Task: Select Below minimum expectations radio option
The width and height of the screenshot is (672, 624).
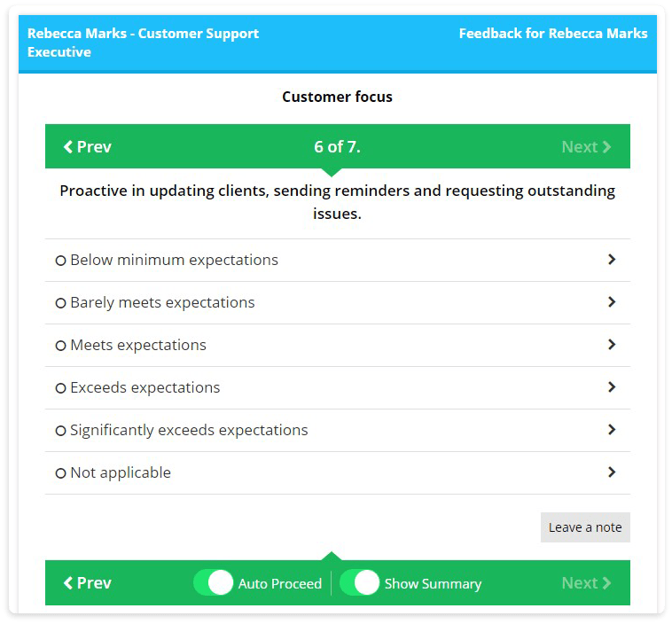Action: 61,261
